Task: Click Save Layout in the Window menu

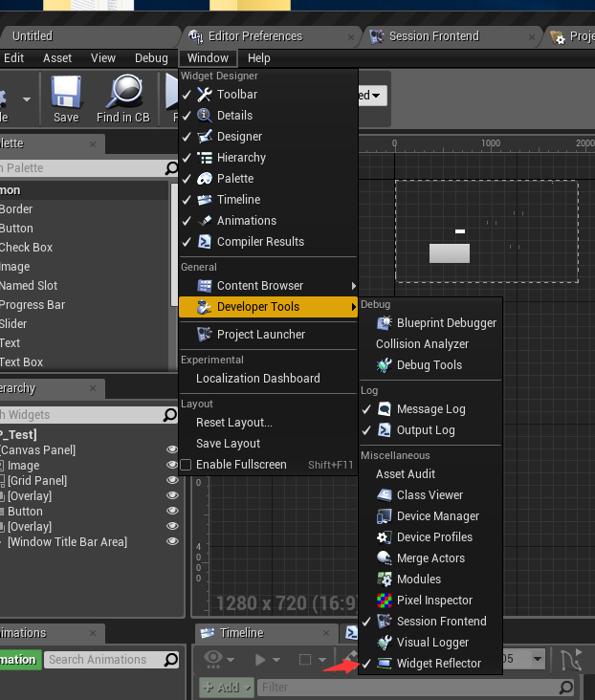Action: [x=228, y=444]
